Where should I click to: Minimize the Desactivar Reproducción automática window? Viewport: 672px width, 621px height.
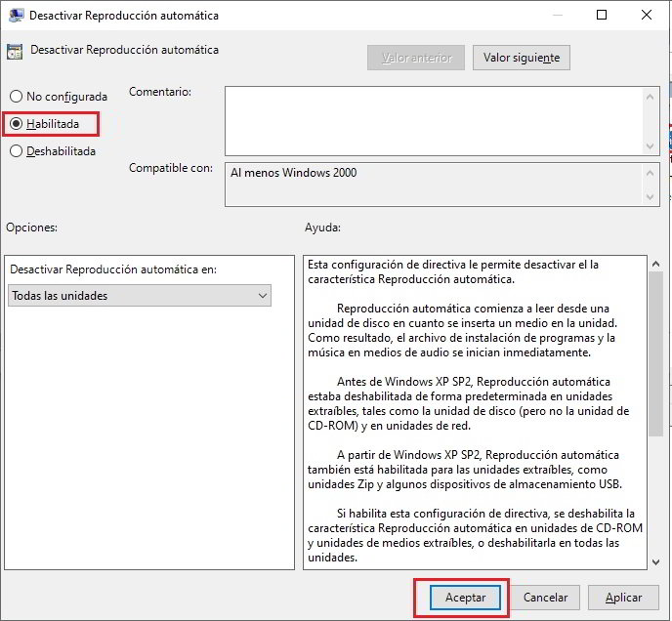pyautogui.click(x=557, y=16)
